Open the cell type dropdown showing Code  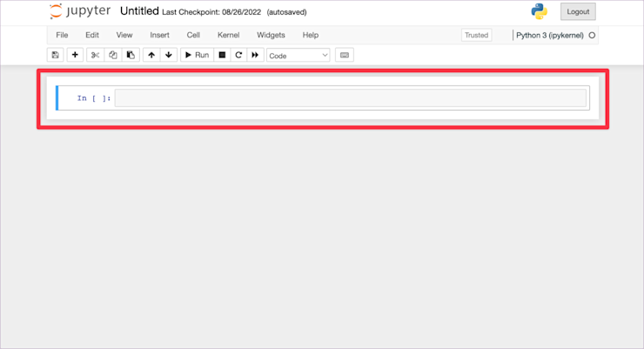coord(299,56)
